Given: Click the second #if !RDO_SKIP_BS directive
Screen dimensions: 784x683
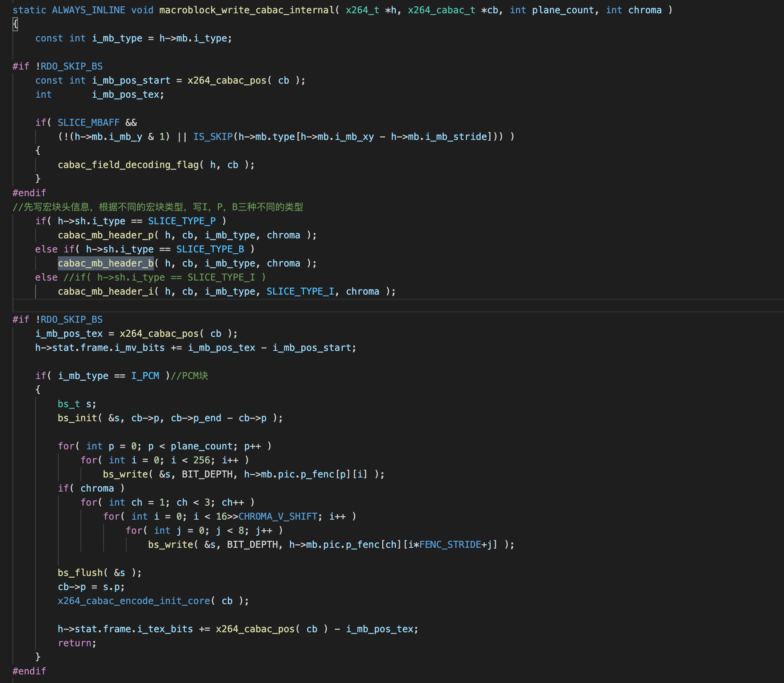Looking at the screenshot, I should coord(57,320).
